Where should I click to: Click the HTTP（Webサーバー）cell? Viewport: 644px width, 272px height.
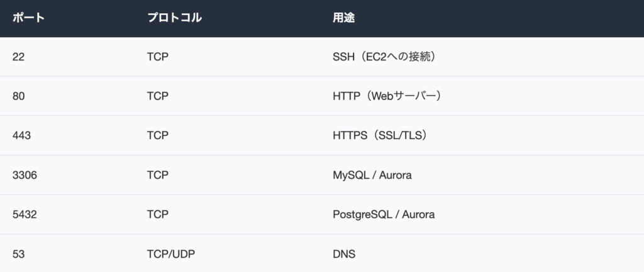[389, 96]
